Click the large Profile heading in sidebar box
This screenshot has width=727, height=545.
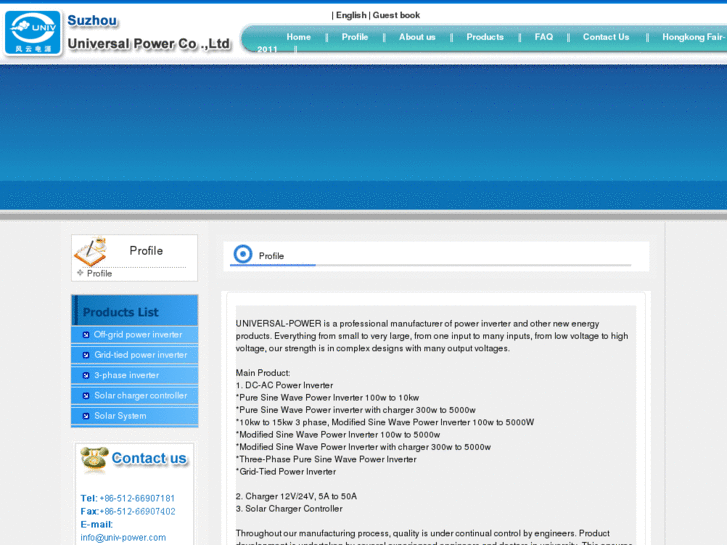[146, 251]
